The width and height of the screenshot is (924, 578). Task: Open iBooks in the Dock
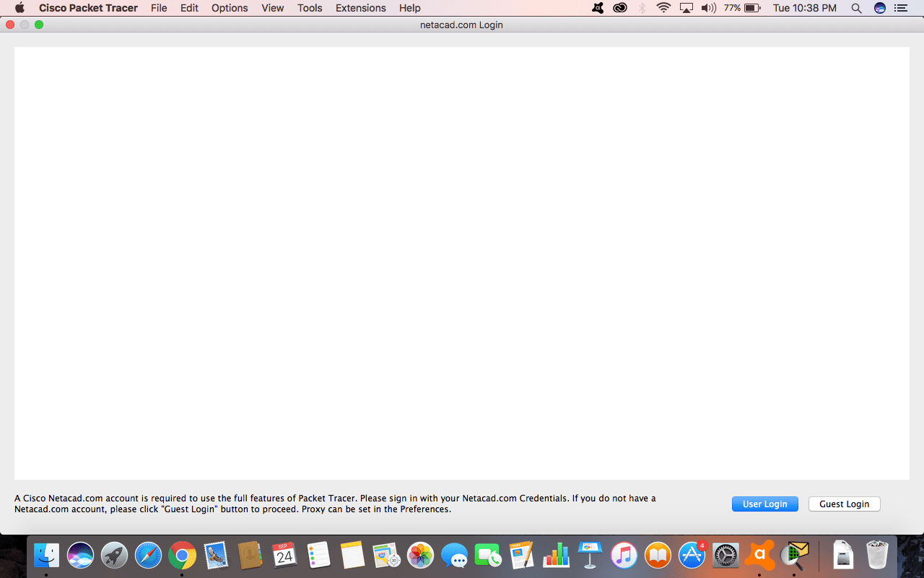click(658, 555)
